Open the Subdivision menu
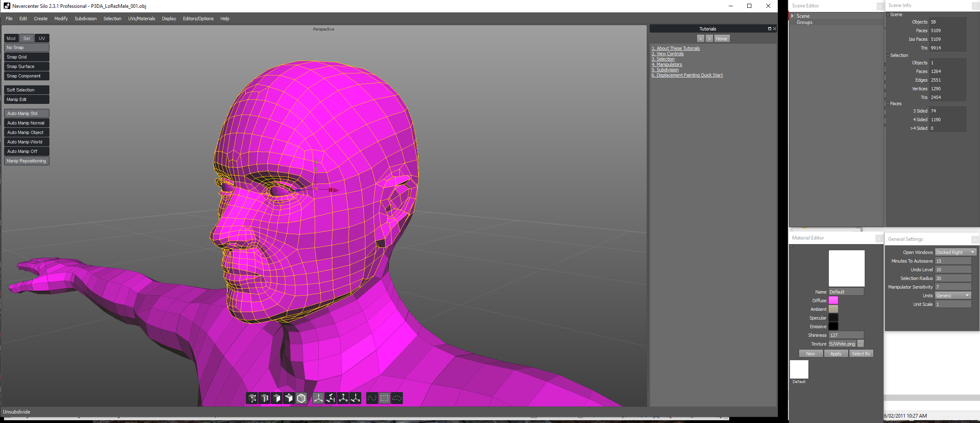The image size is (980, 423). click(x=85, y=19)
